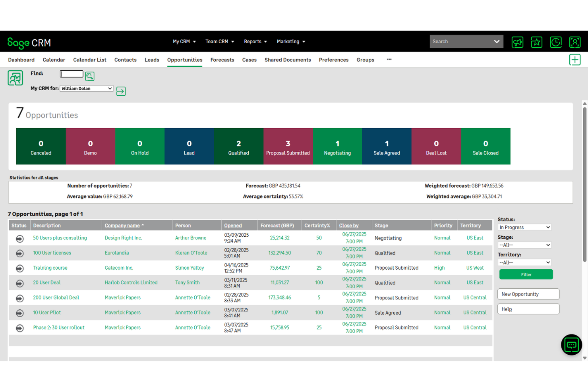This screenshot has width=588, height=392.
Task: Click status arrow icon for 10 User Pilot
Action: click(19, 313)
